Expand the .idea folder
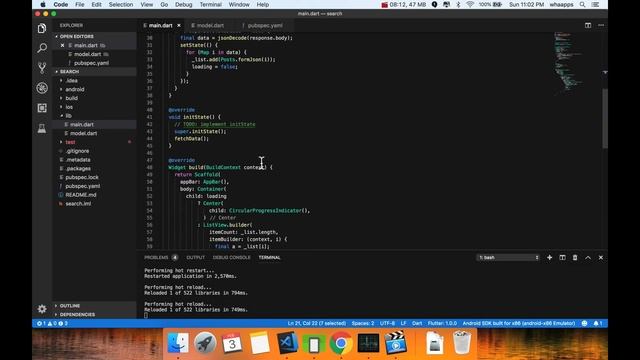 click(x=71, y=80)
